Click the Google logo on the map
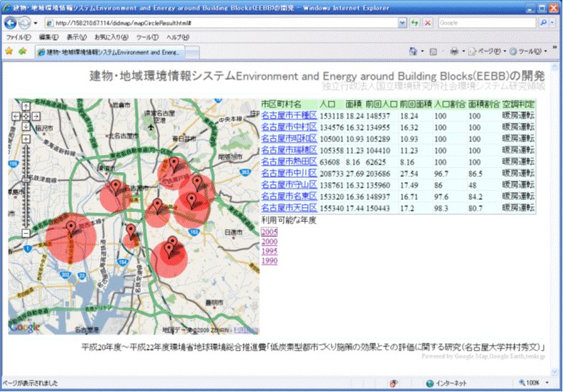The width and height of the screenshot is (563, 392). pos(25,327)
